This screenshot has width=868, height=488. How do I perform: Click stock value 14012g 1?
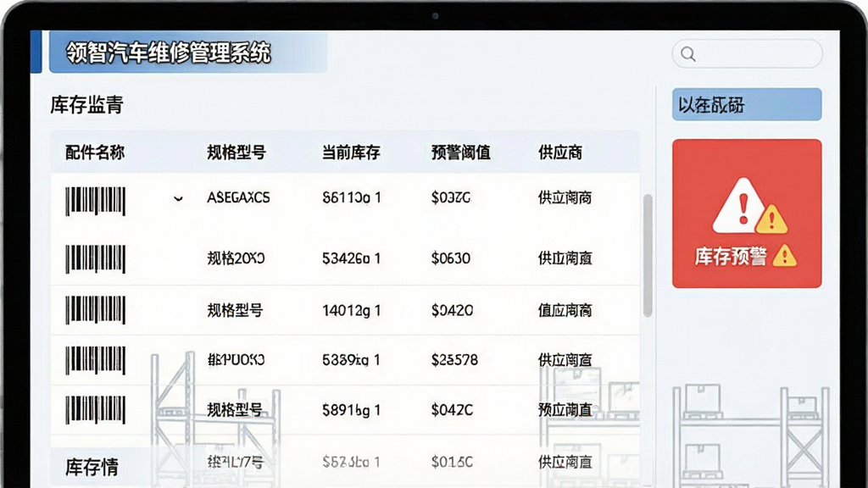click(352, 310)
